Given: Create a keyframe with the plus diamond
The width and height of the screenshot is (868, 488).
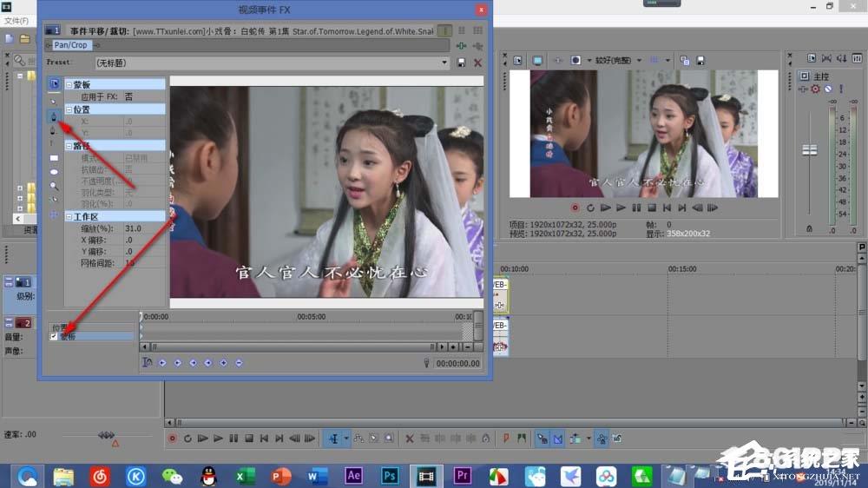Looking at the screenshot, I should tap(224, 363).
